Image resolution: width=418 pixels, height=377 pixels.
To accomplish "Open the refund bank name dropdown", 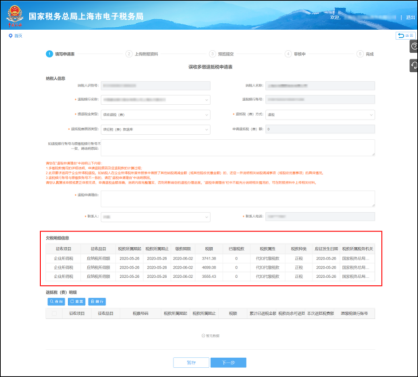I will (x=156, y=100).
